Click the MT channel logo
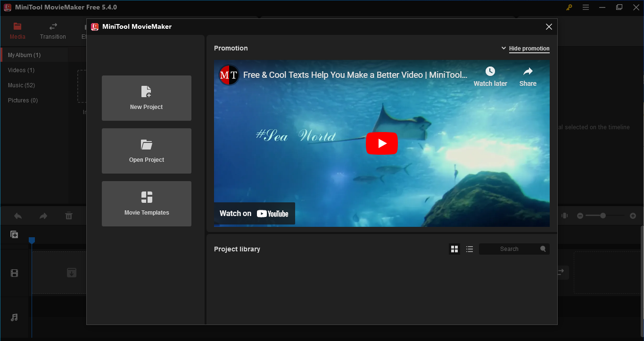The image size is (644, 341). 229,75
